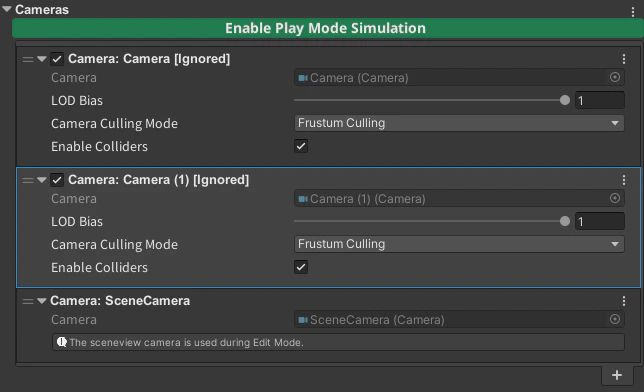This screenshot has width=644, height=392.
Task: Add new camera with plus button
Action: [x=616, y=375]
